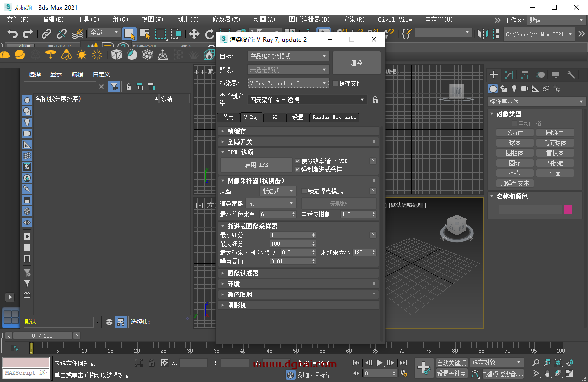The height and width of the screenshot is (382, 588).
Task: Open the Motion command panel tab
Action: pyautogui.click(x=540, y=74)
